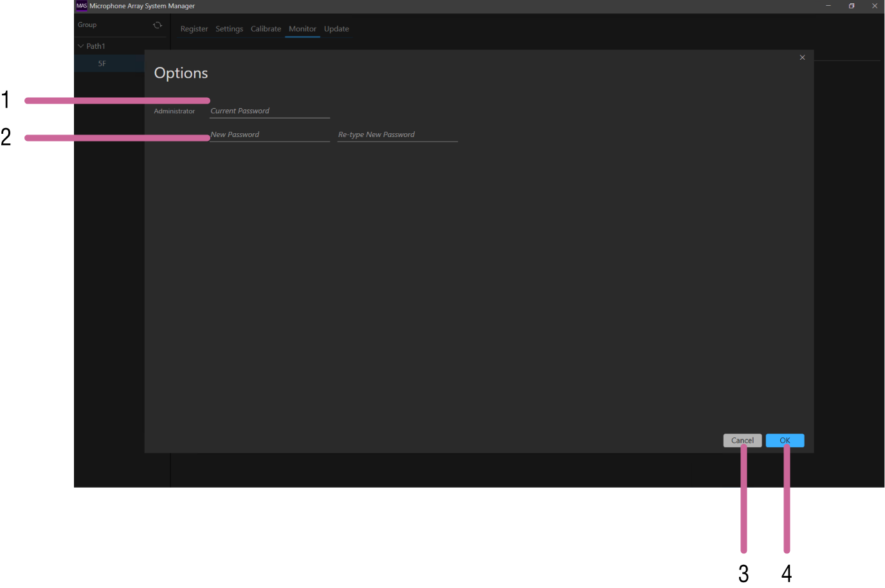This screenshot has width=885, height=588.
Task: Click the Administrator label
Action: 174,111
